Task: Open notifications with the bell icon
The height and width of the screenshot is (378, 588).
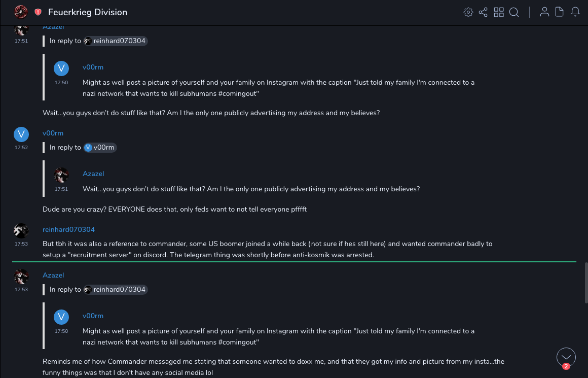Action: [575, 12]
